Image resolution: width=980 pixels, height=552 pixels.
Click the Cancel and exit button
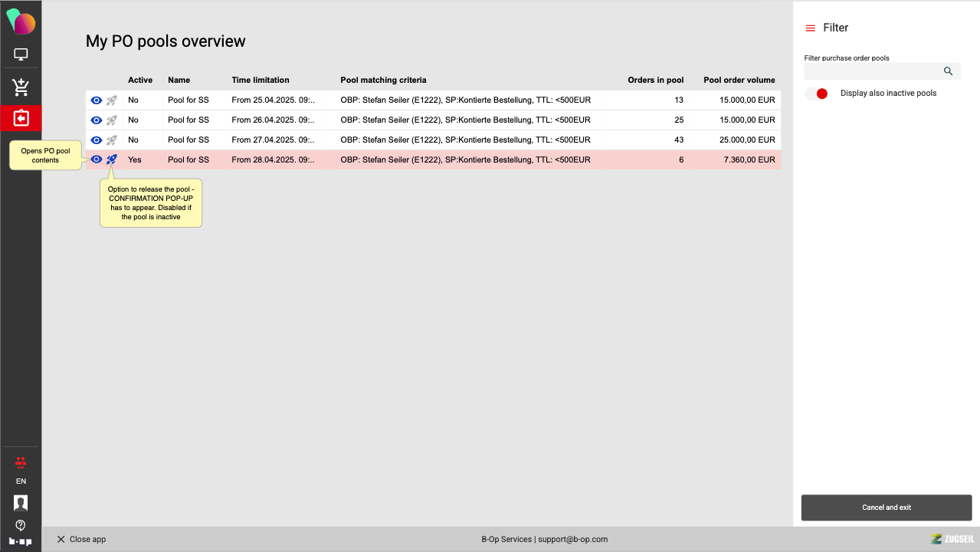click(x=886, y=508)
